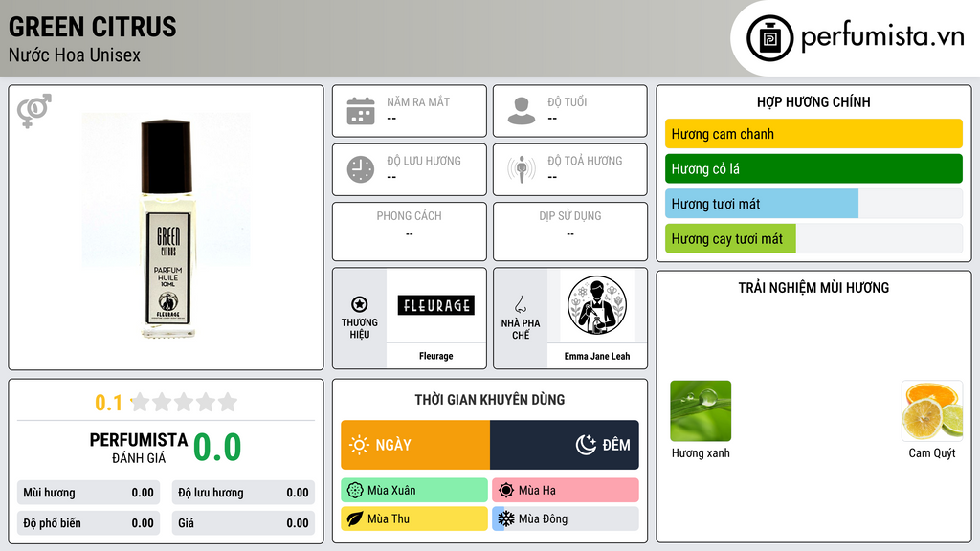
Task: Click the NĂM RA MẮT label
Action: (x=418, y=101)
